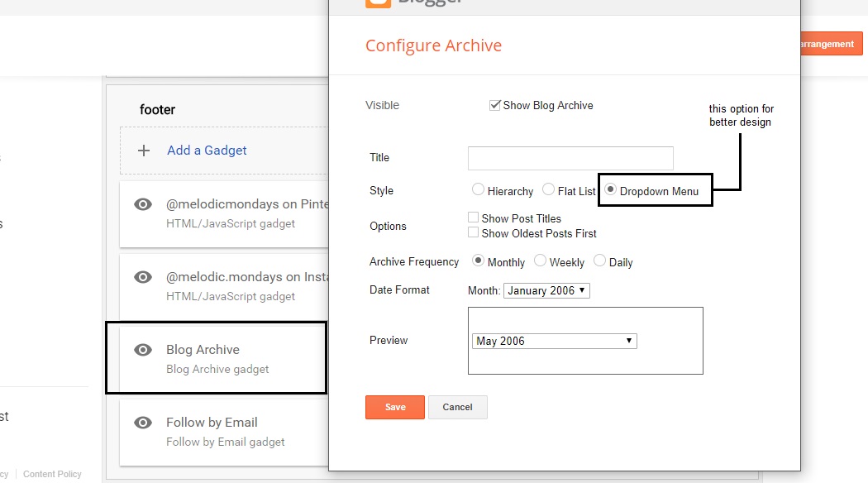Image resolution: width=868 pixels, height=483 pixels.
Task: Click the orange arrangement button at top right
Action: coord(832,44)
